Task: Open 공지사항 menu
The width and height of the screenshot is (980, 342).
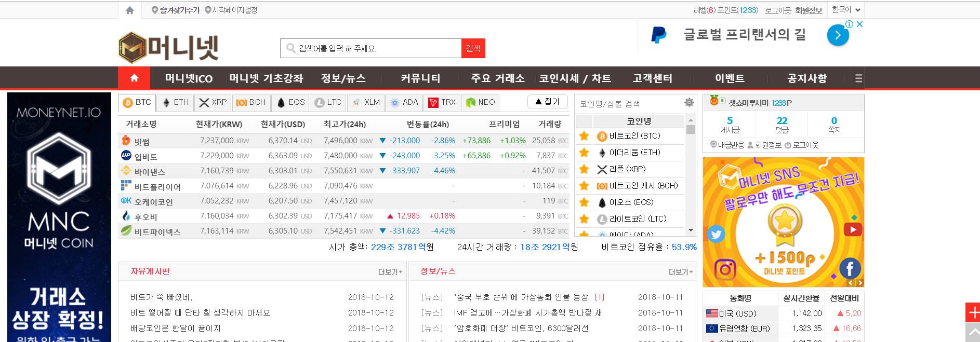Action: [807, 78]
